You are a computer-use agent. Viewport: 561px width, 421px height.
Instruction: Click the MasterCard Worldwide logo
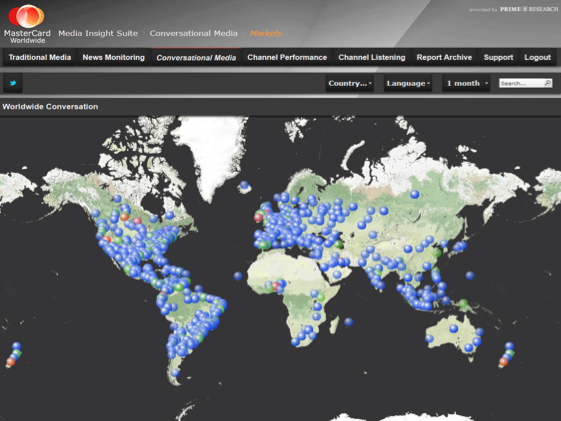tap(27, 24)
